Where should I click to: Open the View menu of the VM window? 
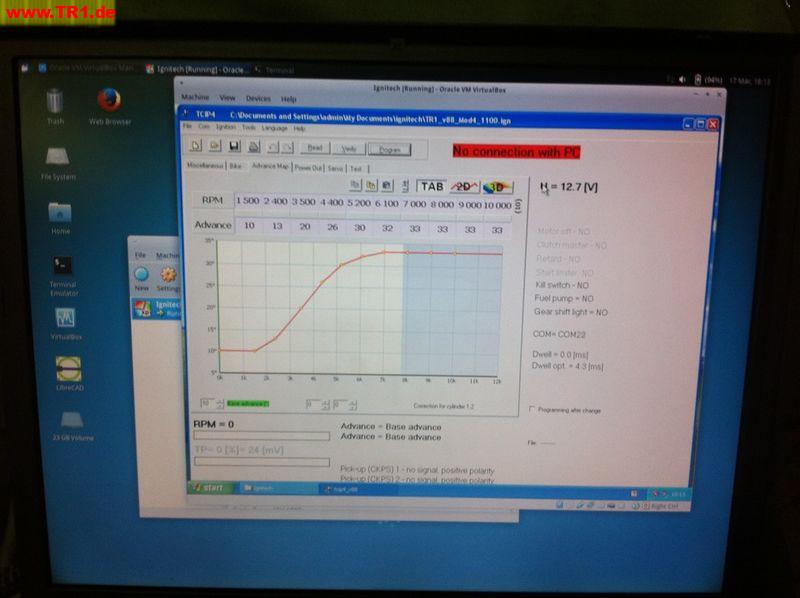pos(228,97)
